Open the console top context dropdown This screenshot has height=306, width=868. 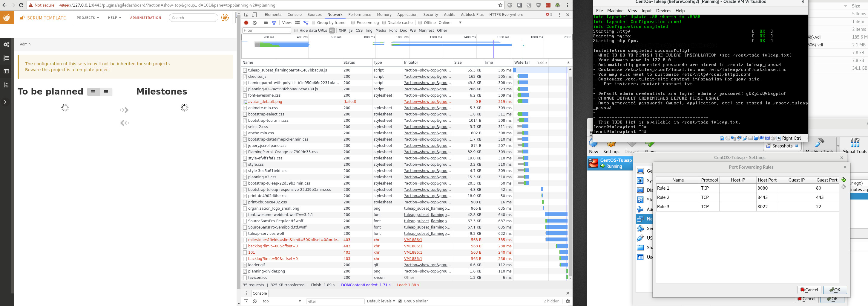pyautogui.click(x=282, y=301)
